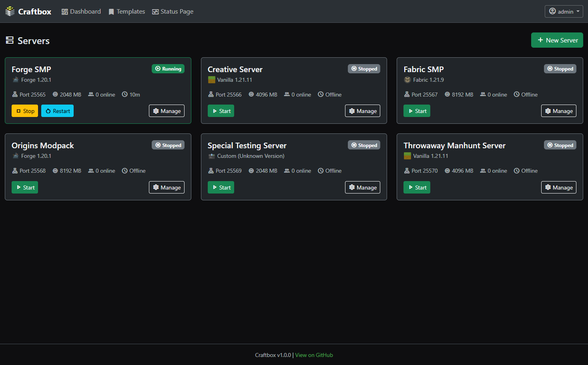
Task: Click the Throwaway Manhunt Server title
Action: (x=454, y=145)
